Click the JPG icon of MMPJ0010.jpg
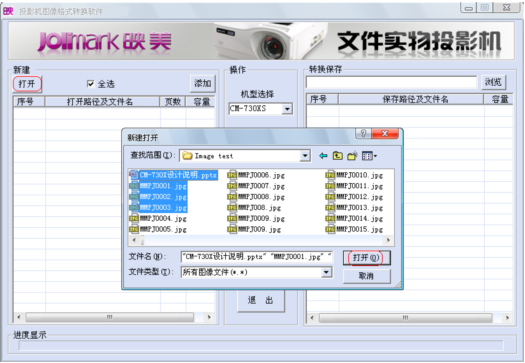Screen dimensions: 525x363 click(x=330, y=175)
